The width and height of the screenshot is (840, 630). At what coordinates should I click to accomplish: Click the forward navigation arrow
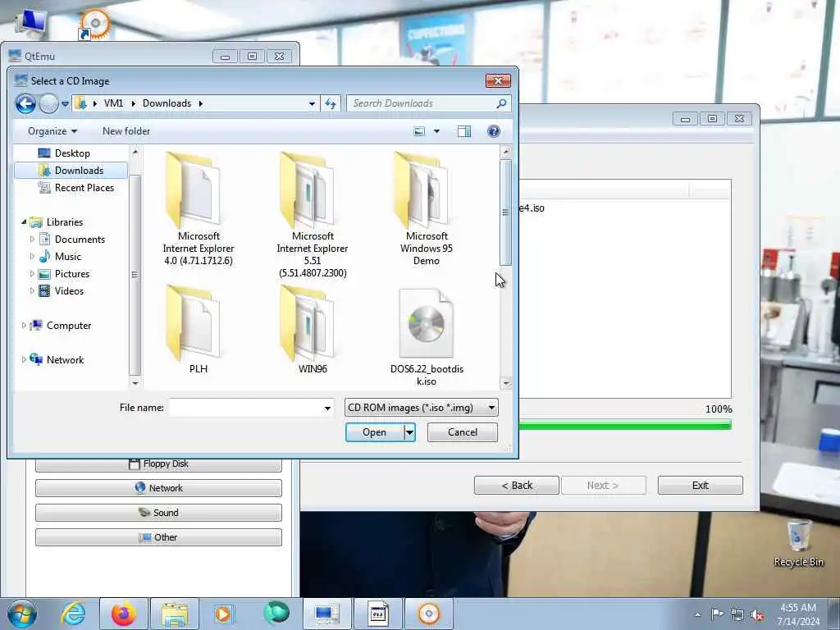[x=48, y=103]
